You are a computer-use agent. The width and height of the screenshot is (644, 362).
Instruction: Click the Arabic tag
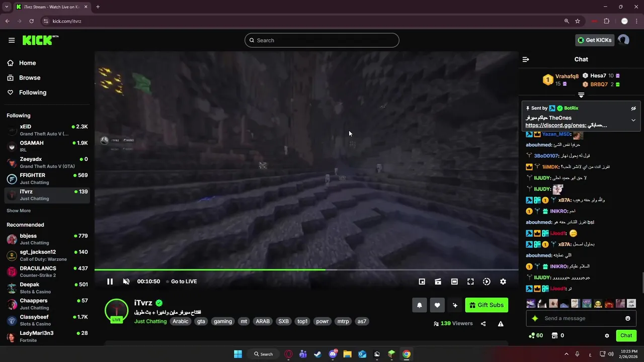(180, 321)
